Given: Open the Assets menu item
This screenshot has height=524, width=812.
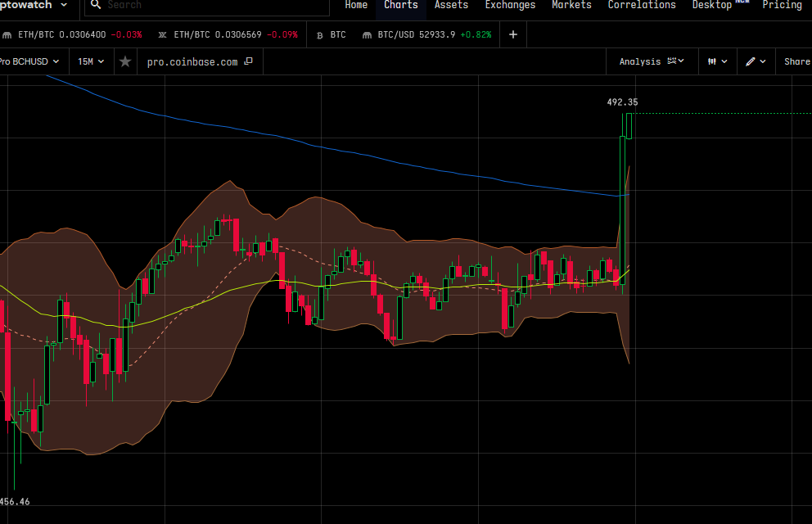Looking at the screenshot, I should coord(451,5).
